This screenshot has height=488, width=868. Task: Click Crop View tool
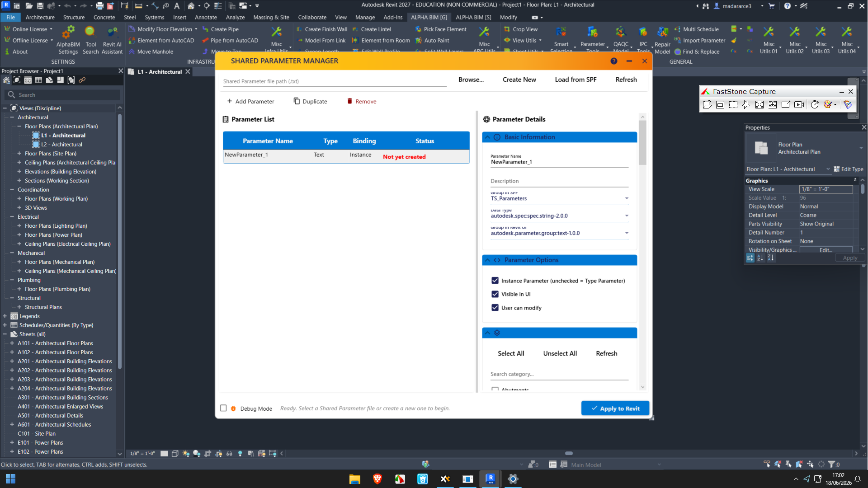pos(521,29)
